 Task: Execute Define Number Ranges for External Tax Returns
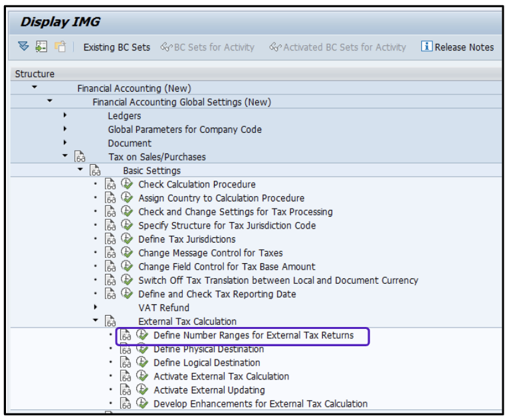click(x=142, y=336)
